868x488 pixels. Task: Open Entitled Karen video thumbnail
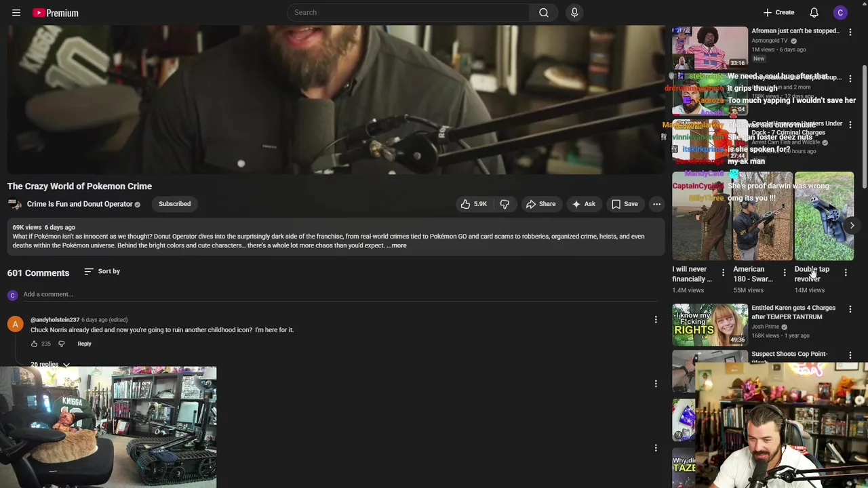point(710,325)
